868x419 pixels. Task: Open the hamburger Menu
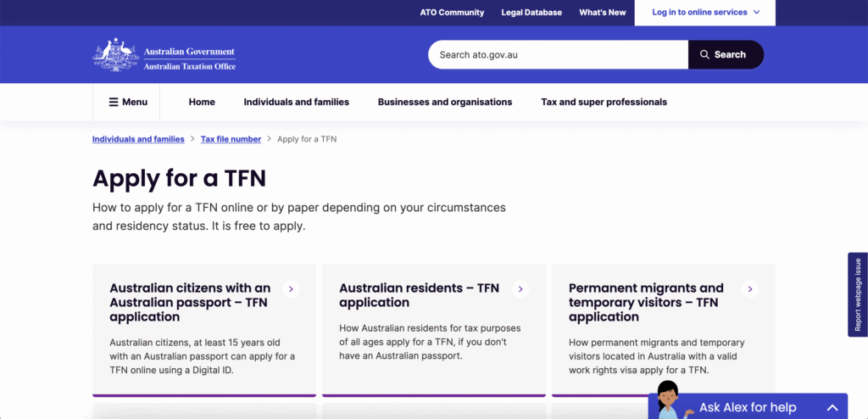pyautogui.click(x=128, y=102)
